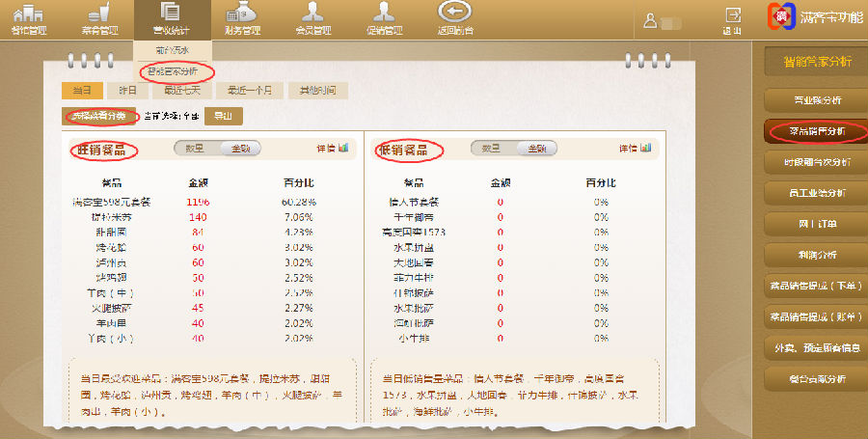Switch 旺销餐品 toggle to 金额

[x=239, y=149]
